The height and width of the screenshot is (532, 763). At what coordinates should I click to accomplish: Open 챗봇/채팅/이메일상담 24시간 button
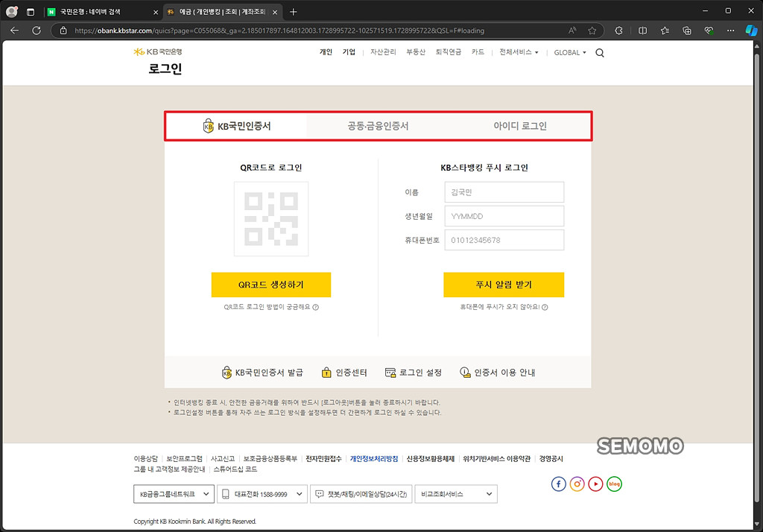pyautogui.click(x=361, y=494)
